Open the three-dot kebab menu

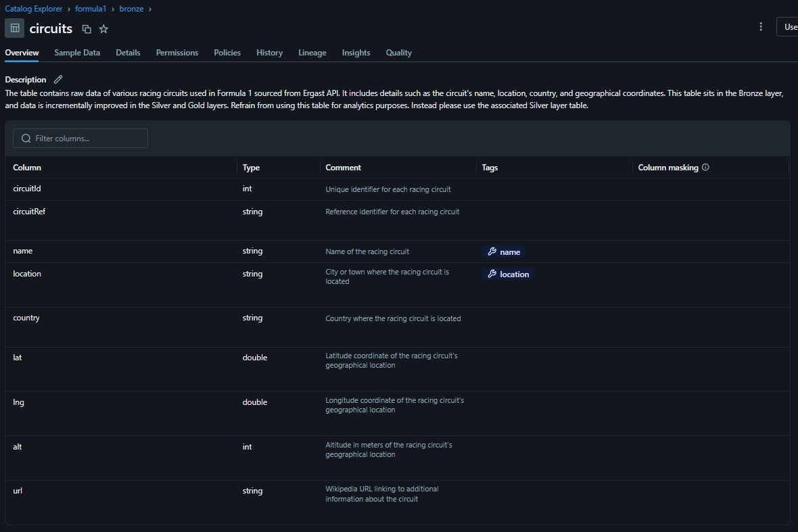pos(760,26)
